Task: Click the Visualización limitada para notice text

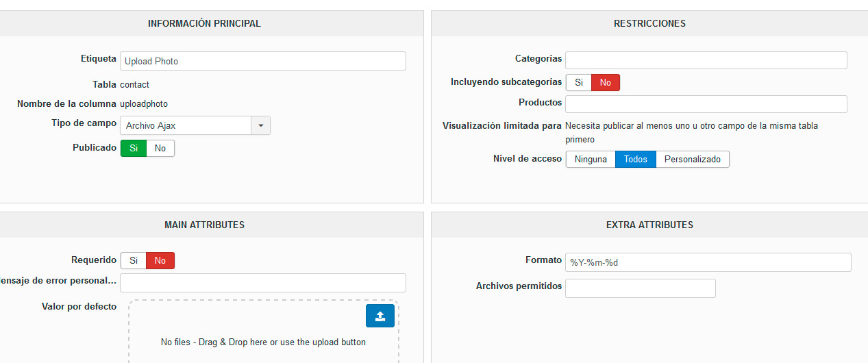Action: point(691,133)
